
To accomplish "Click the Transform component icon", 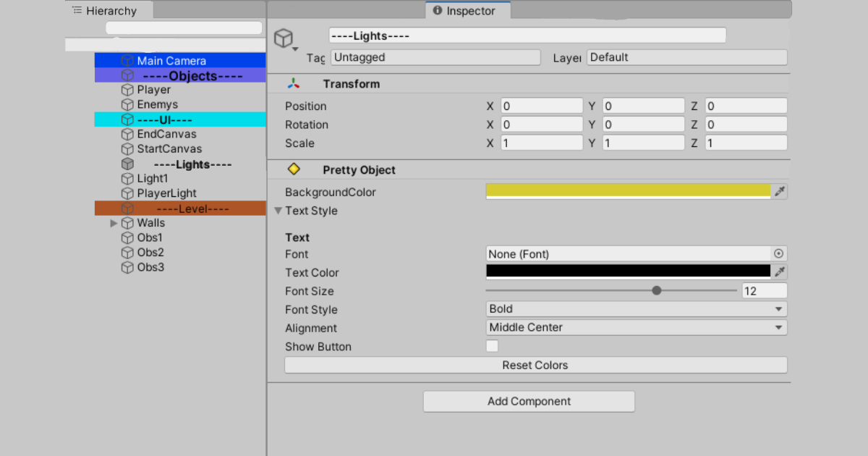I will (294, 84).
